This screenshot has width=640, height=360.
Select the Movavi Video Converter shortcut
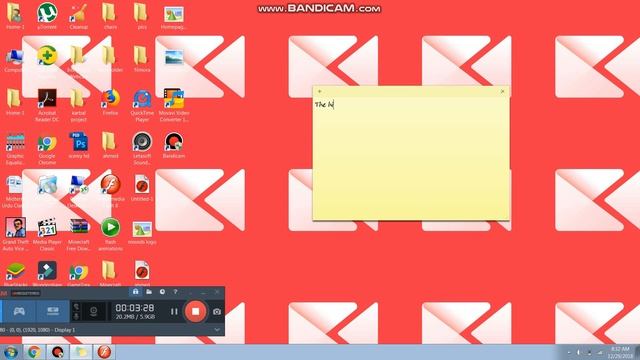pos(173,105)
